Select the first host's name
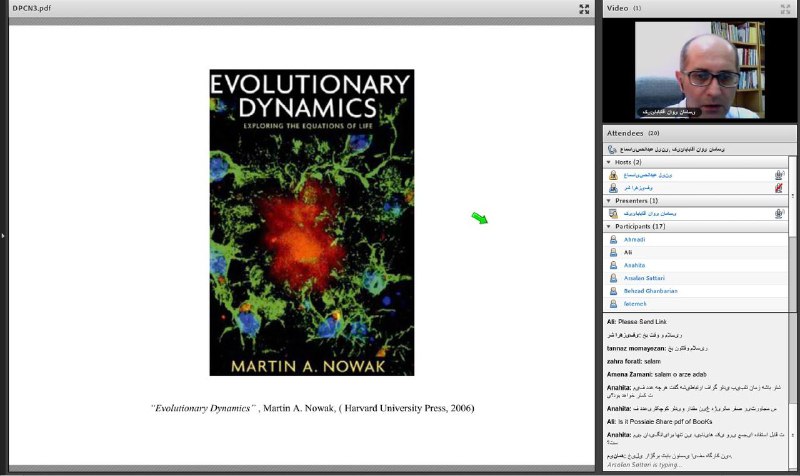 pos(647,175)
